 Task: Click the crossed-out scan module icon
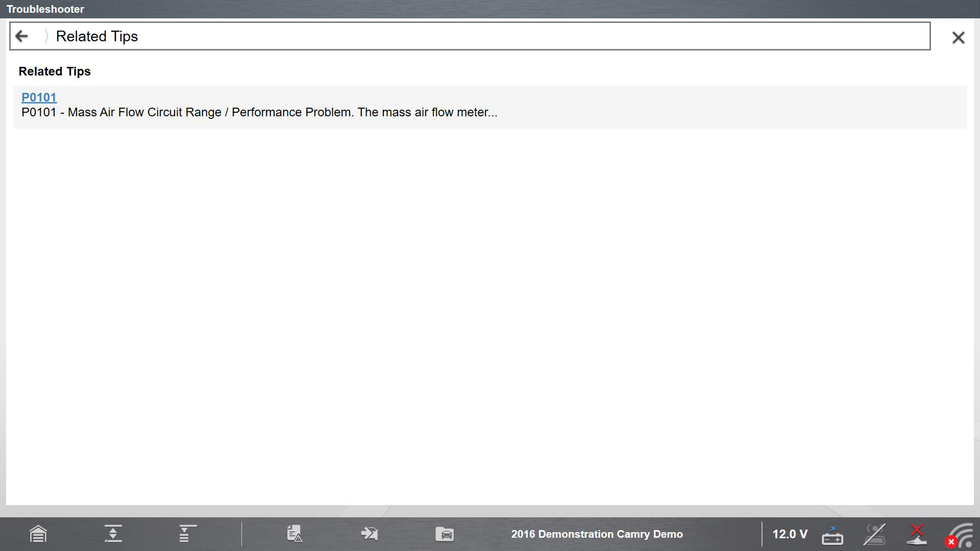[x=874, y=535]
